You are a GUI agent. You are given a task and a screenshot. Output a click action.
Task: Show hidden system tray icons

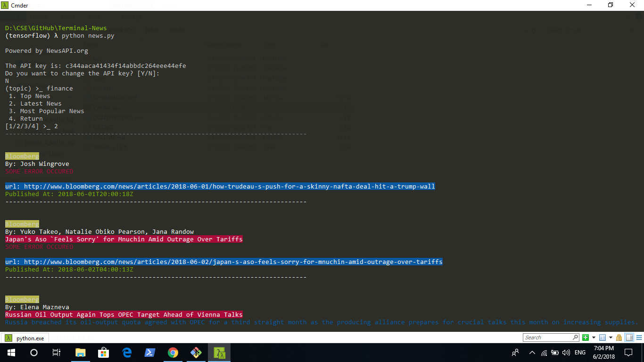tap(532, 353)
